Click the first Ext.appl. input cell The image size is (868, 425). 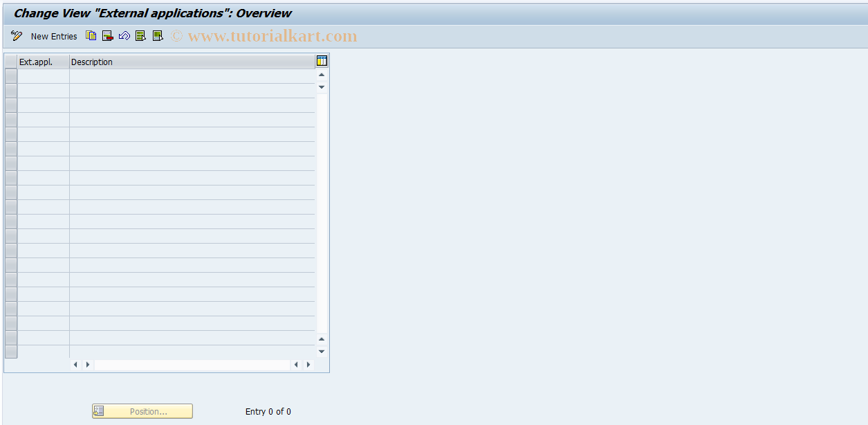pos(44,76)
